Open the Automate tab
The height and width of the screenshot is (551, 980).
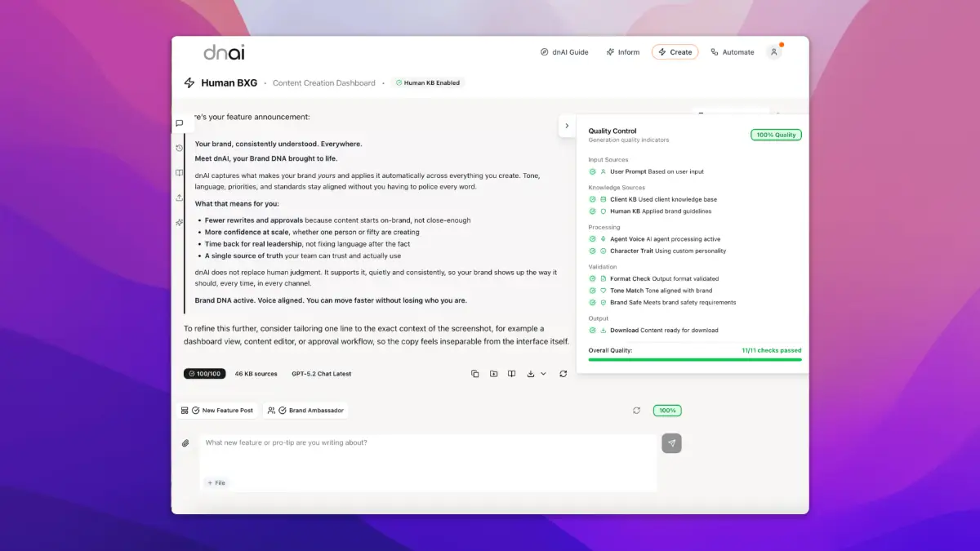click(x=732, y=52)
